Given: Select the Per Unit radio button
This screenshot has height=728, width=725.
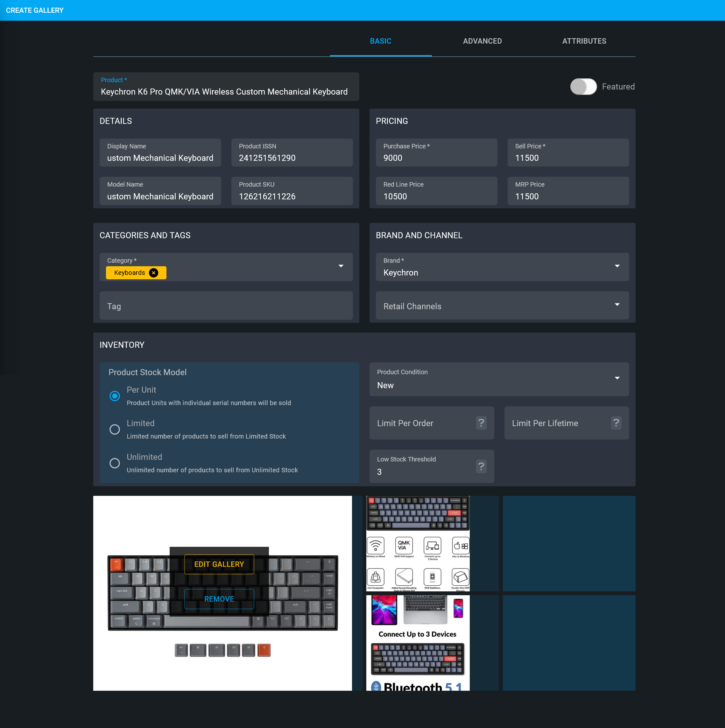Looking at the screenshot, I should [x=114, y=396].
